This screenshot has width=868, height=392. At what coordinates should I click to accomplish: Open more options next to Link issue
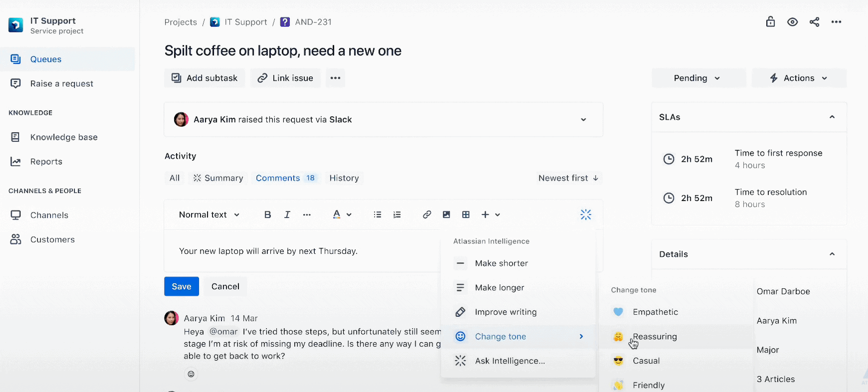[x=335, y=78]
